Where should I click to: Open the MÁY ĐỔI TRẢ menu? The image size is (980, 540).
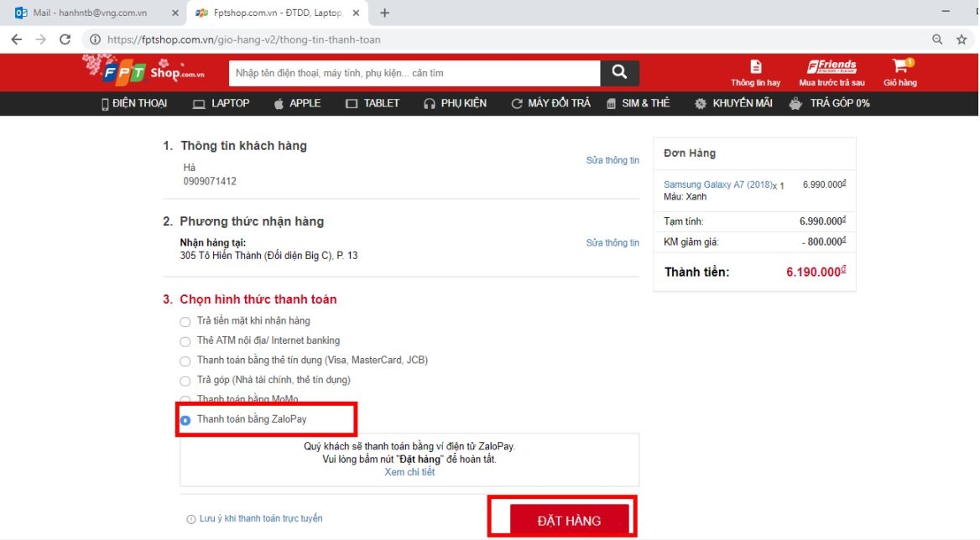550,104
